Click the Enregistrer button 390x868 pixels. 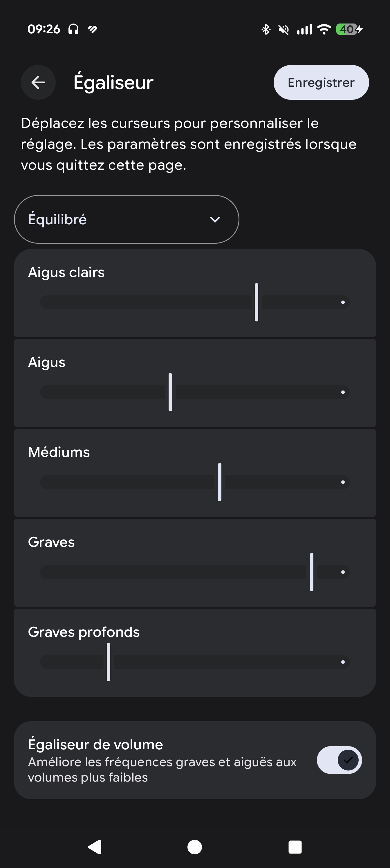click(321, 83)
